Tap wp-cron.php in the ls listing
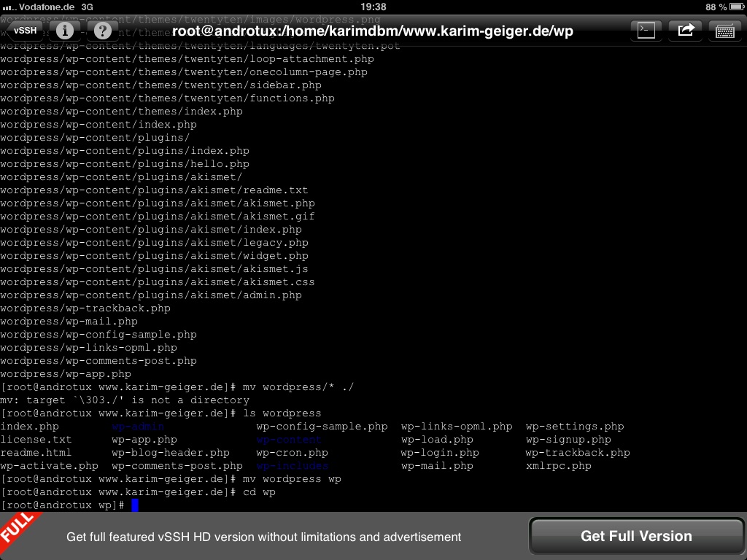The width and height of the screenshot is (747, 560). point(292,453)
